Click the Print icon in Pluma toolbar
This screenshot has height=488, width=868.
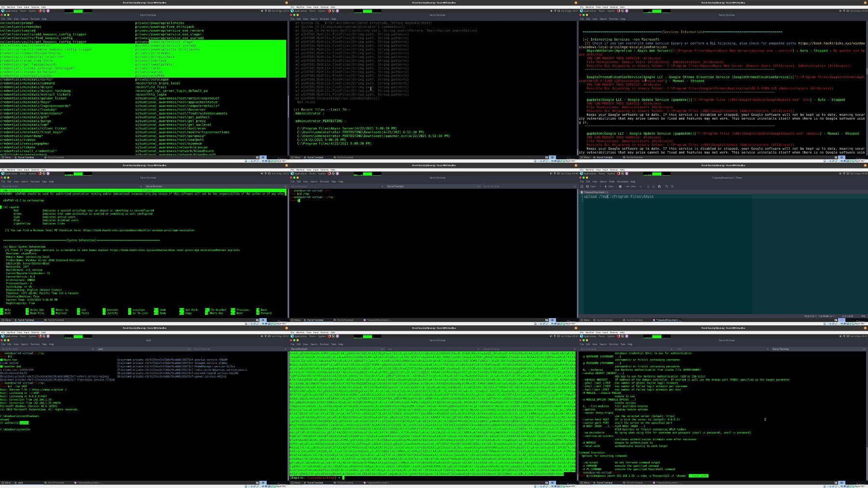tap(620, 186)
